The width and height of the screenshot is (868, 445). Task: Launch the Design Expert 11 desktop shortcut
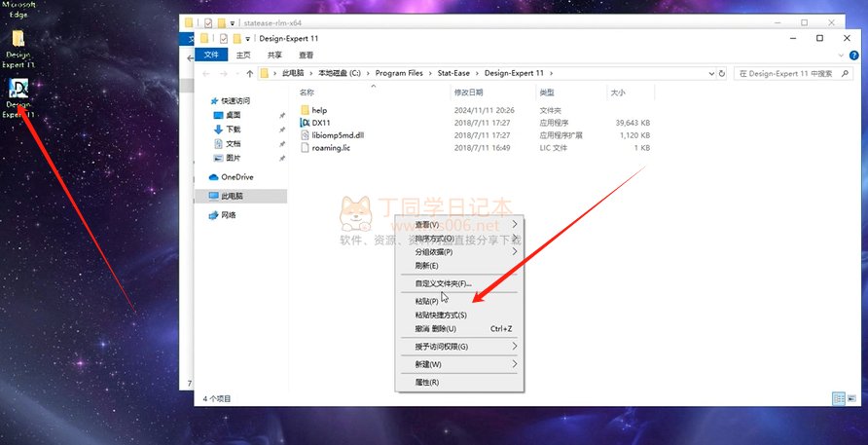point(18,98)
